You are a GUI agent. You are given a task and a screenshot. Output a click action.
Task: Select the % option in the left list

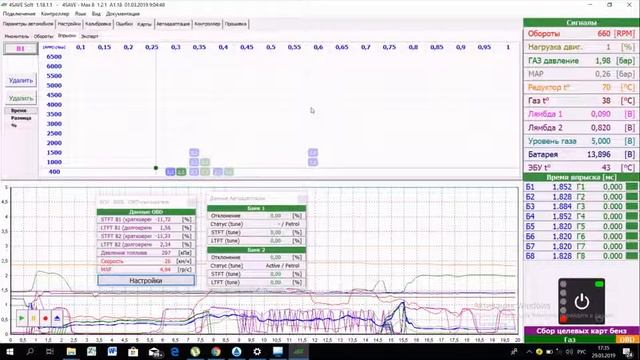pyautogui.click(x=14, y=125)
